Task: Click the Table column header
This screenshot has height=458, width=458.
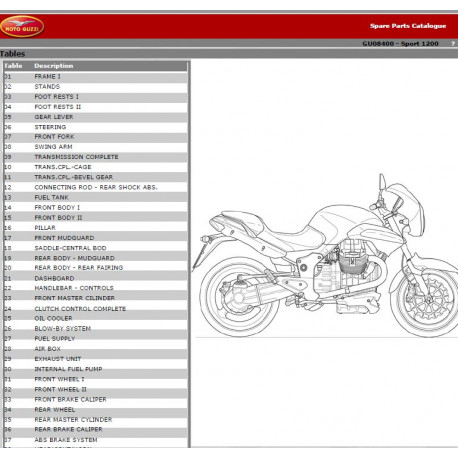Action: [x=13, y=66]
